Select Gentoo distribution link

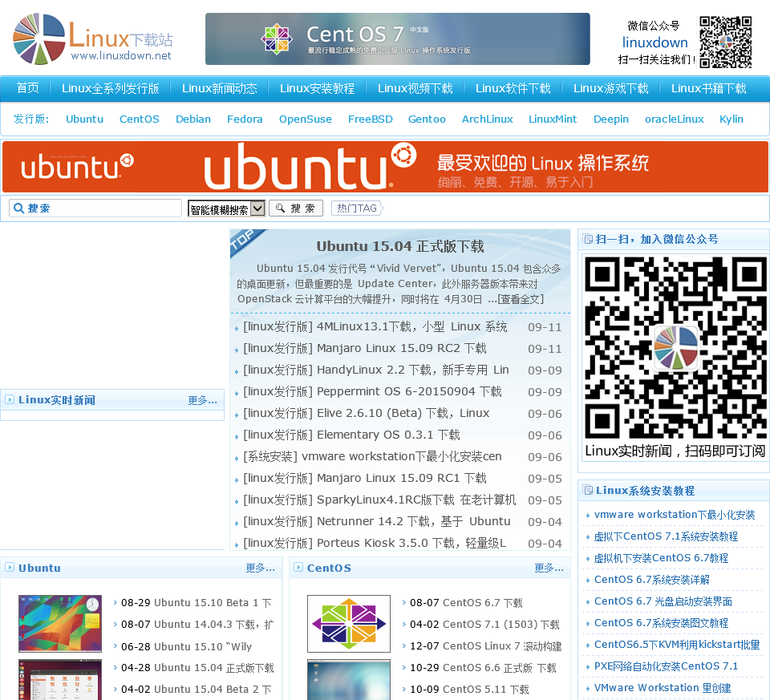pos(427,119)
